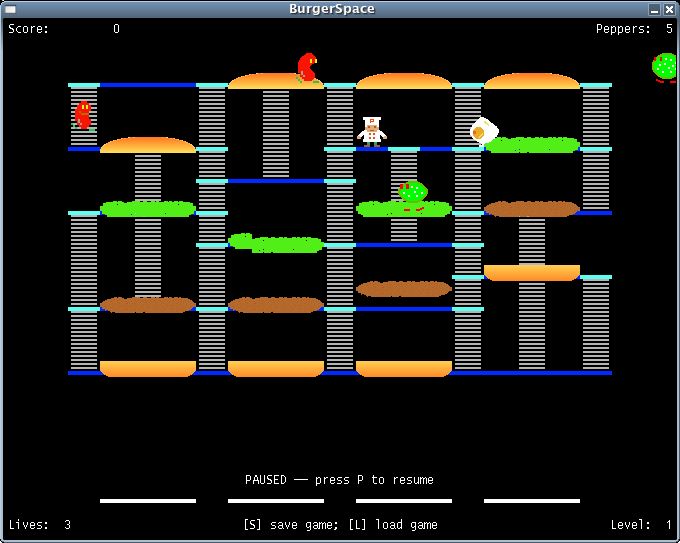Open the window menu icon in title bar

tap(10, 9)
